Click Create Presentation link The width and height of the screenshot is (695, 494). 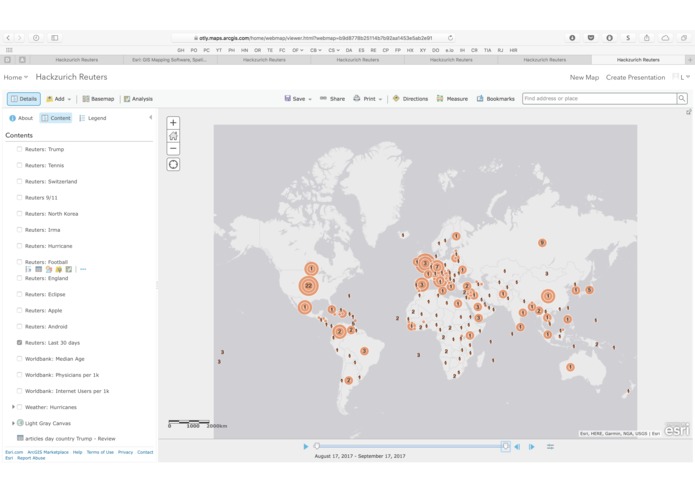pos(635,77)
